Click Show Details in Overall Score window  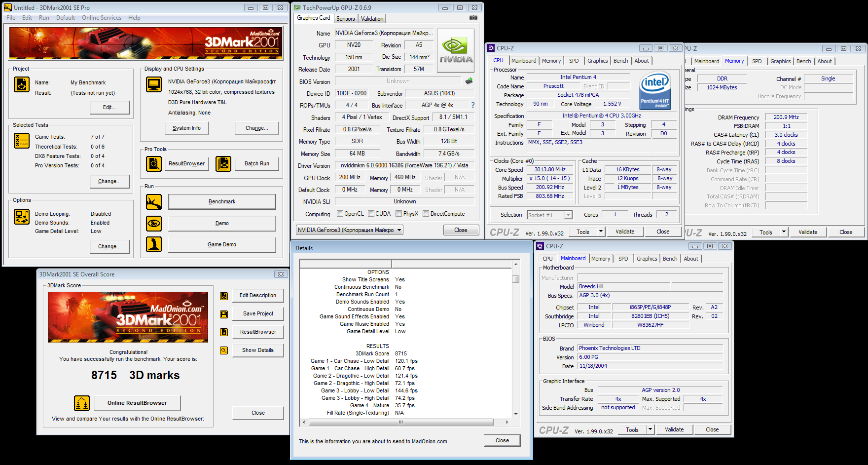tap(258, 350)
